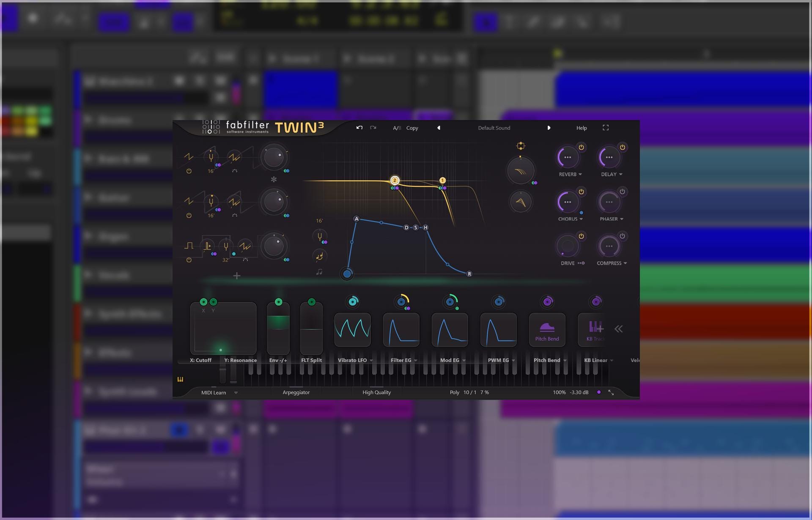The image size is (812, 520).
Task: Toggle the Chorus power button
Action: [x=582, y=192]
